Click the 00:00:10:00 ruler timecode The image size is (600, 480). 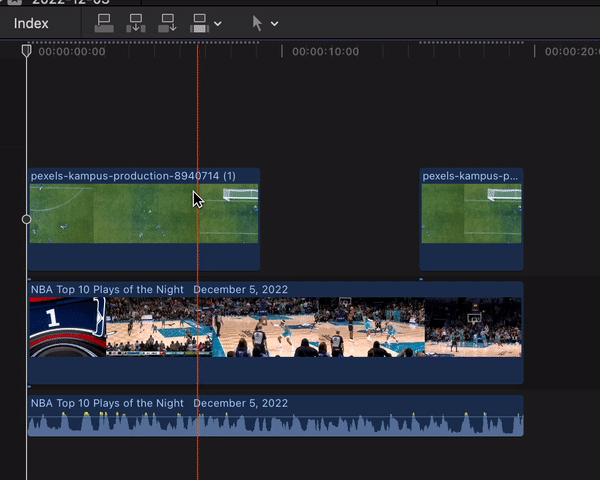[x=326, y=52]
